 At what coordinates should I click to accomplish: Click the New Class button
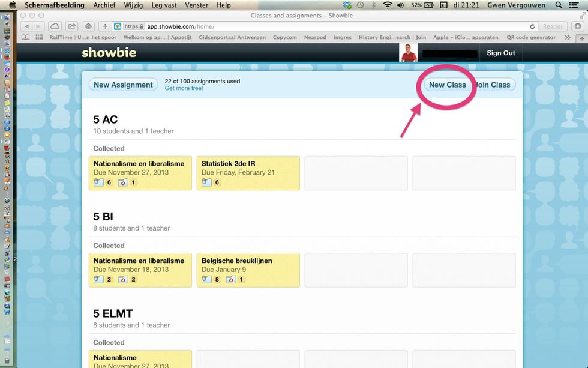[447, 85]
